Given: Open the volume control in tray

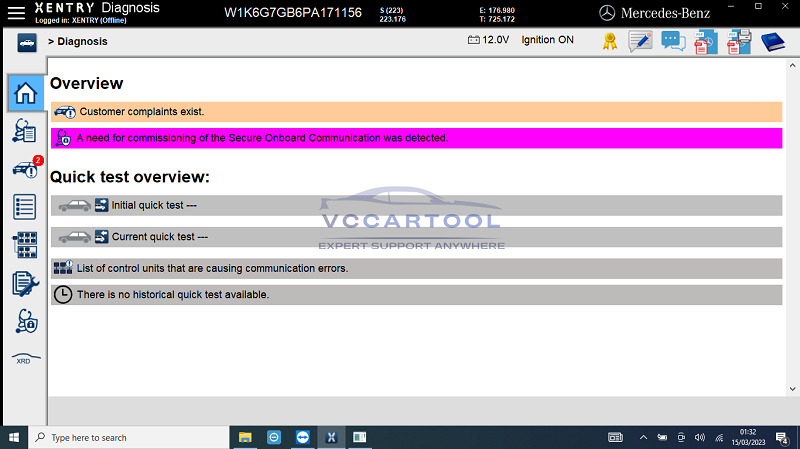Looking at the screenshot, I should (x=700, y=438).
